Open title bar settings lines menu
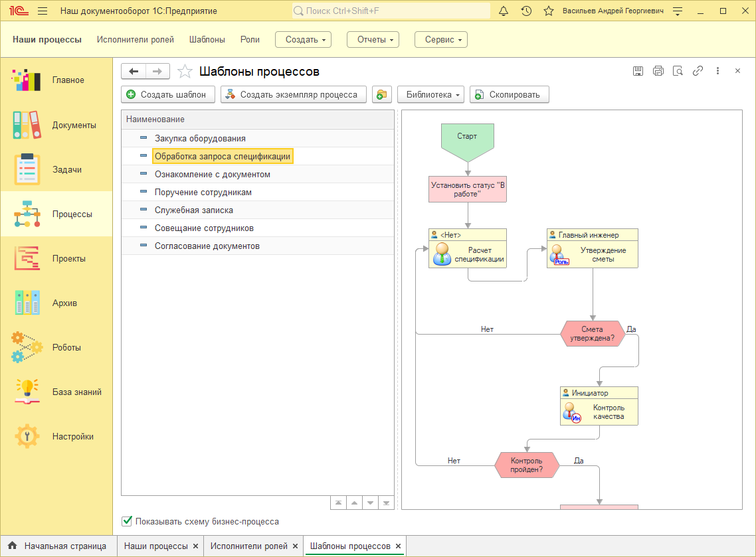The height and width of the screenshot is (557, 756). tap(678, 11)
